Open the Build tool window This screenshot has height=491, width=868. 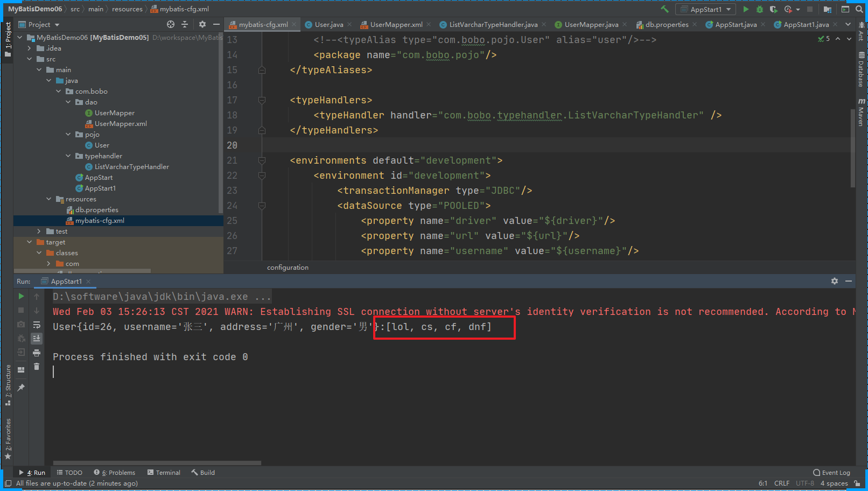coord(203,473)
